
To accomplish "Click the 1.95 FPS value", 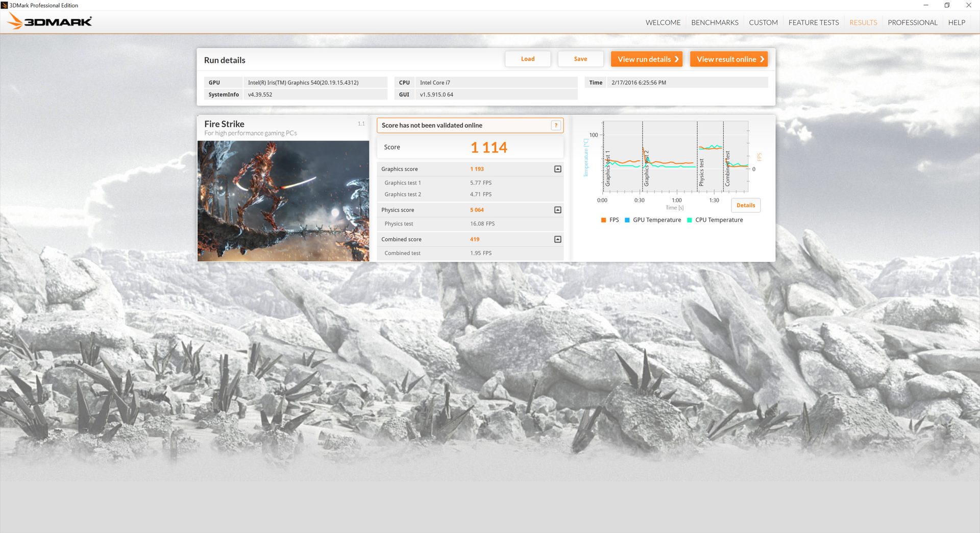I will (481, 253).
